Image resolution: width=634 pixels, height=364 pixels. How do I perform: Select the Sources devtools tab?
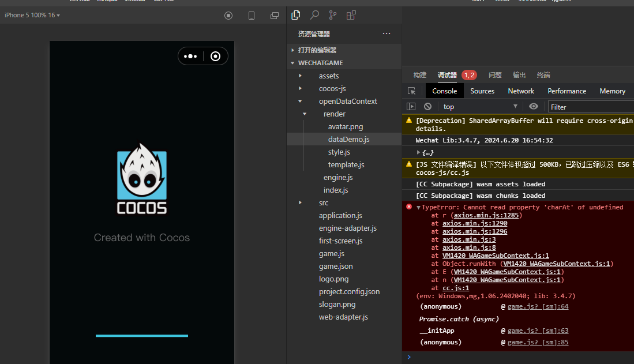[x=482, y=91]
